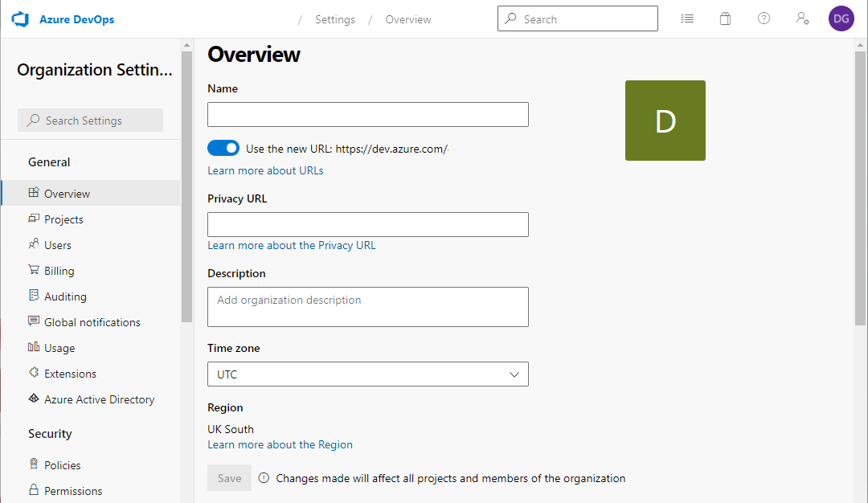Screen dimensions: 868x503
Task: Open the Policies security page
Action: point(91,464)
